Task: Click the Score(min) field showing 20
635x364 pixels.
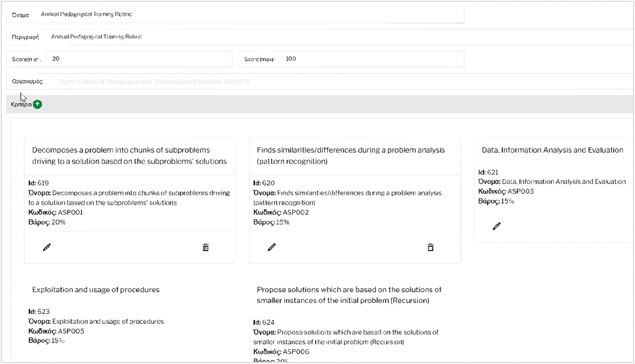Action: pos(138,59)
